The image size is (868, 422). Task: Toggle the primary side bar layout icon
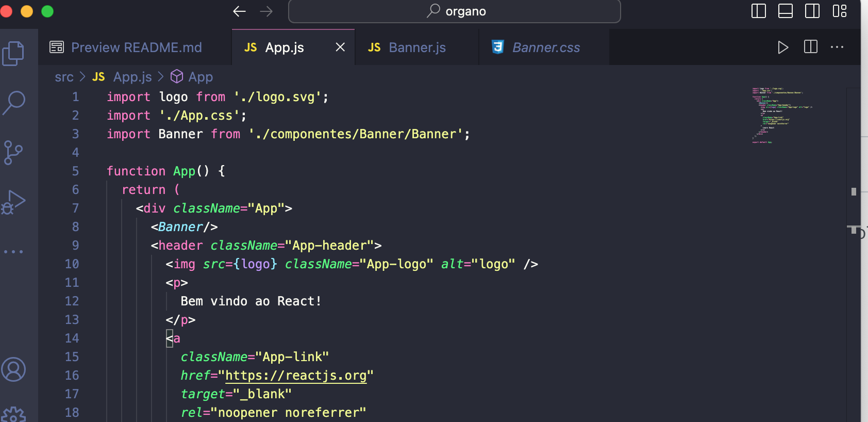759,11
